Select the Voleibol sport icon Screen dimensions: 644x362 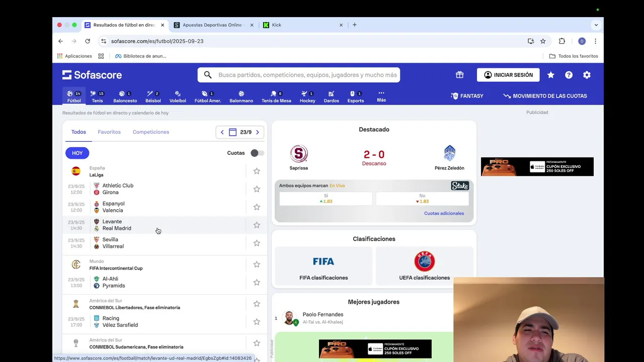[x=178, y=97]
